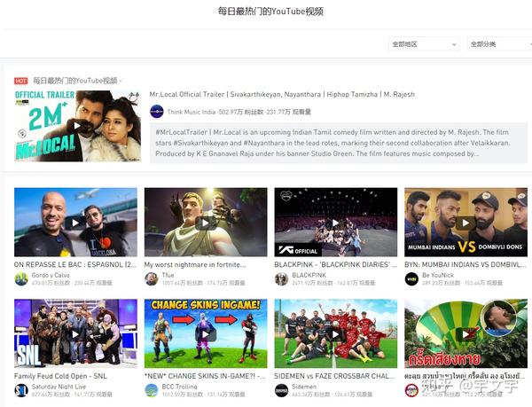
Task: Click the red HOT badge icon
Action: click(x=20, y=81)
